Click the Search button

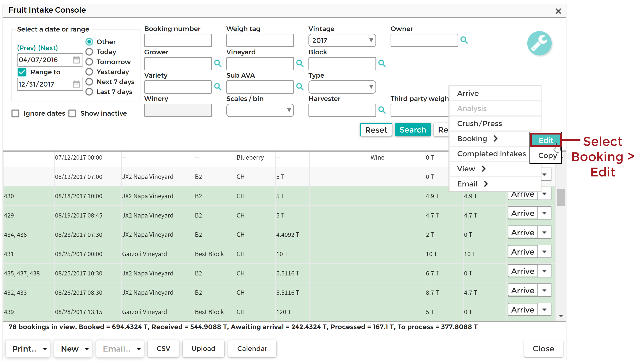tap(413, 130)
